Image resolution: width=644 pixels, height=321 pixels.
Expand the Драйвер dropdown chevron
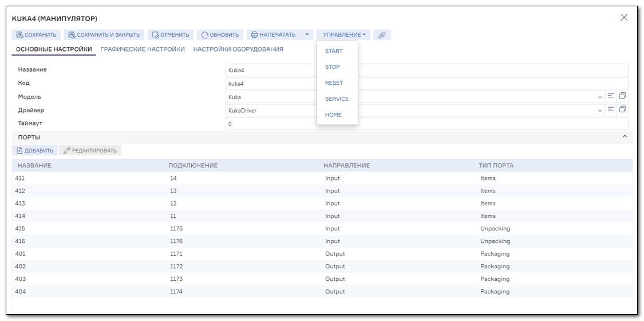[600, 110]
